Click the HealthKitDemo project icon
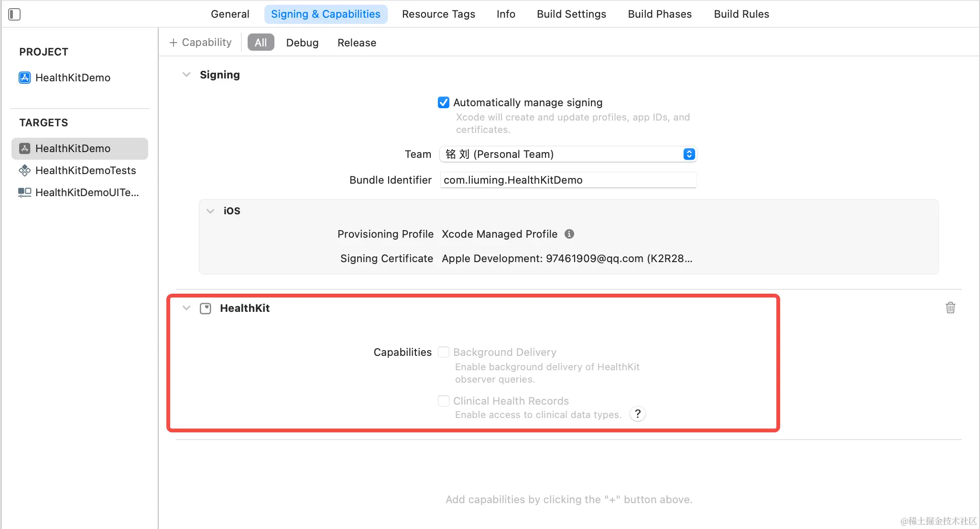 click(24, 77)
